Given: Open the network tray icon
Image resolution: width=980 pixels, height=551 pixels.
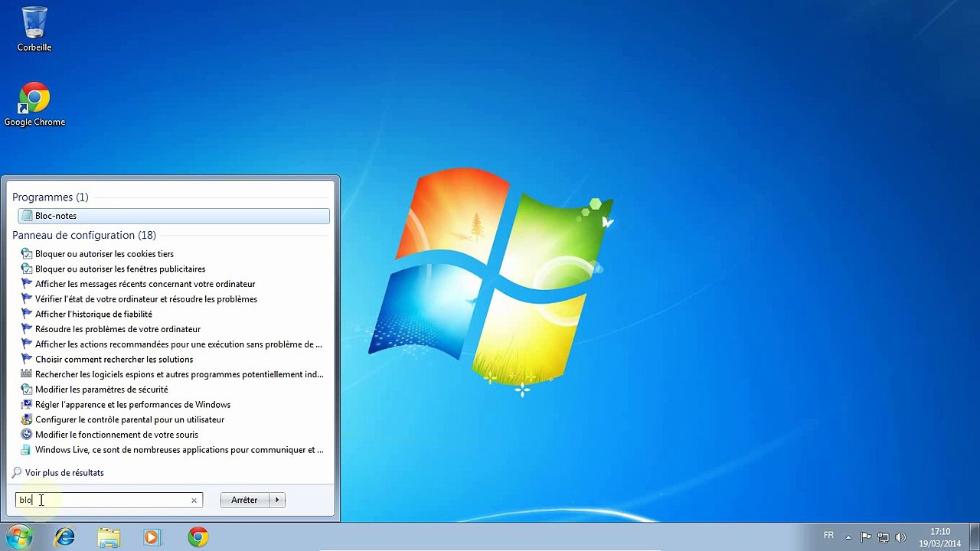Looking at the screenshot, I should 884,537.
